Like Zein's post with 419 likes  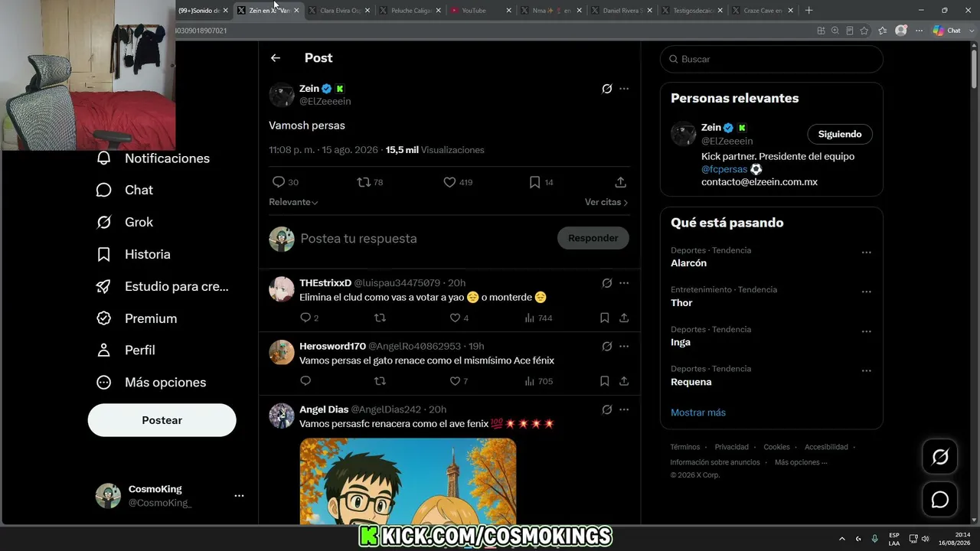click(x=450, y=182)
